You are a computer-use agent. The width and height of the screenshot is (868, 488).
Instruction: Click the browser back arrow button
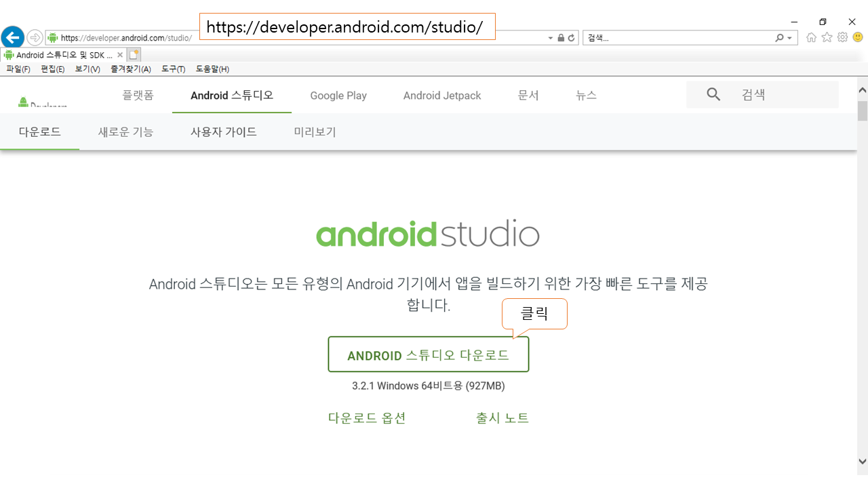click(13, 37)
